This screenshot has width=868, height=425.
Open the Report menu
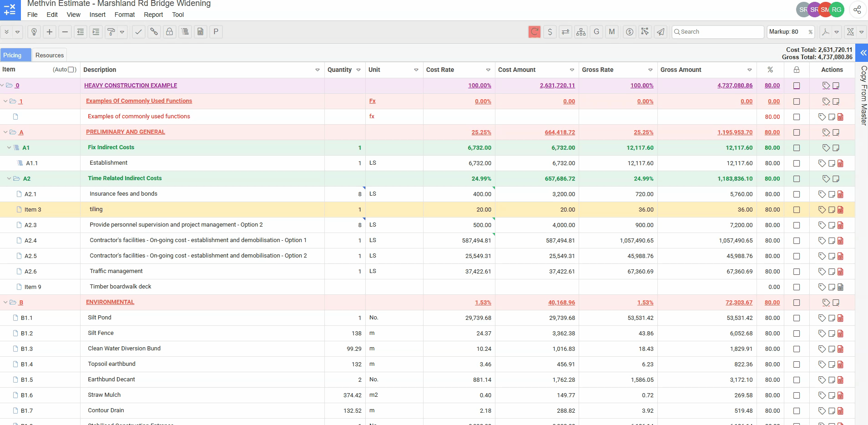click(153, 15)
